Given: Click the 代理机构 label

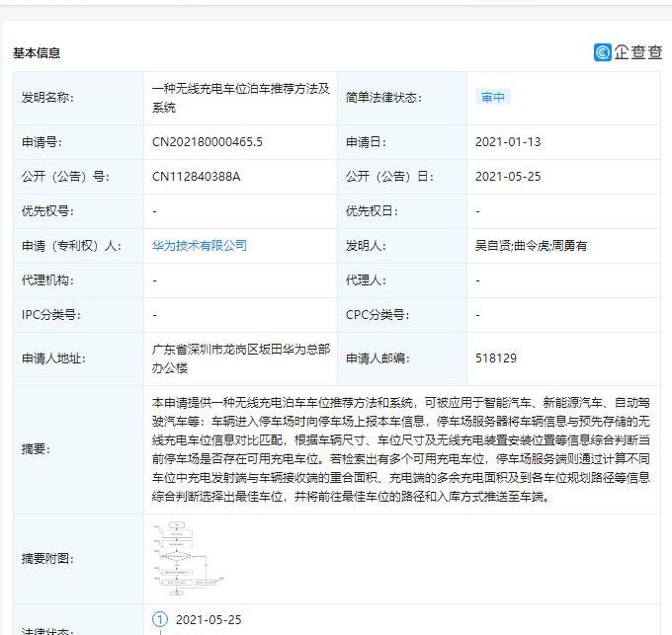Looking at the screenshot, I should pos(47,280).
